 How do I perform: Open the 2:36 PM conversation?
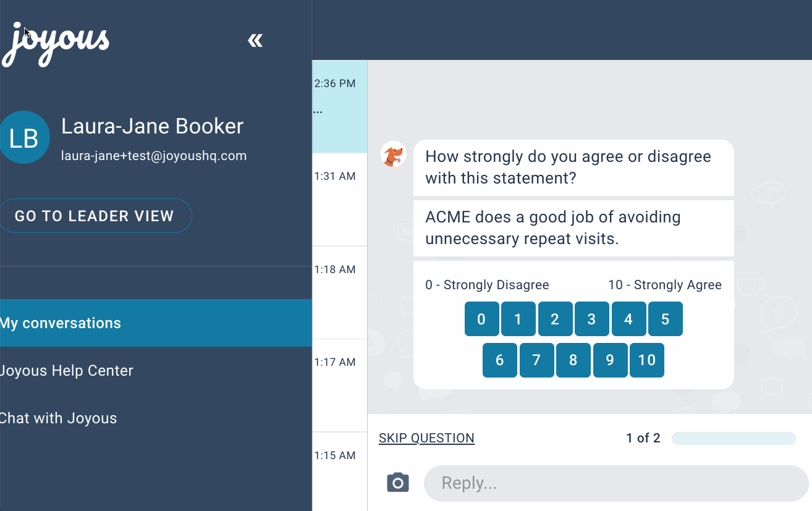(x=340, y=106)
